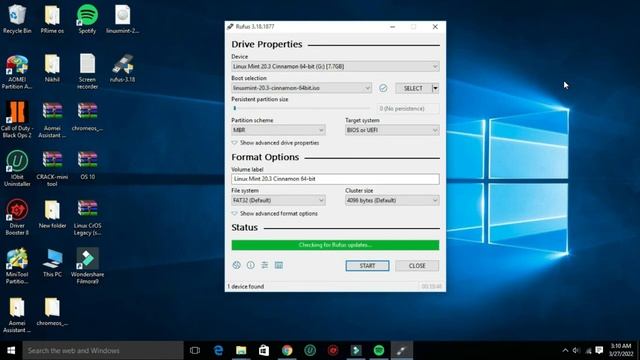This screenshot has height=360, width=640.
Task: Open the chromeos folder in bottom row
Action: pyautogui.click(x=52, y=311)
